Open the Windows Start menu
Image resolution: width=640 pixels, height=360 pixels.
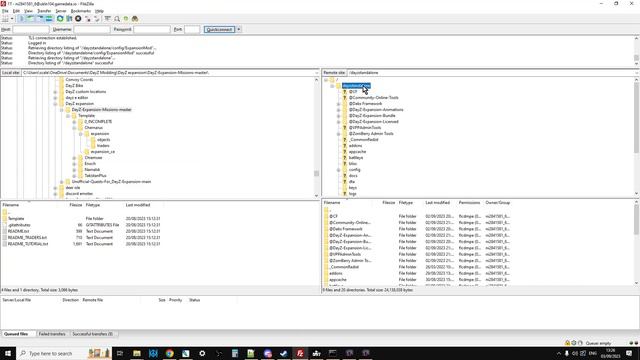pyautogui.click(x=8, y=353)
